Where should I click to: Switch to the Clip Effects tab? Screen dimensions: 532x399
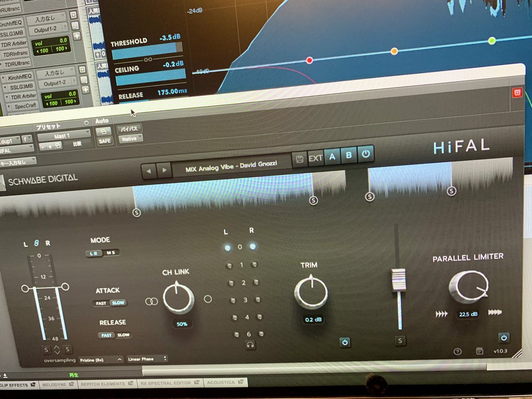tap(19, 385)
